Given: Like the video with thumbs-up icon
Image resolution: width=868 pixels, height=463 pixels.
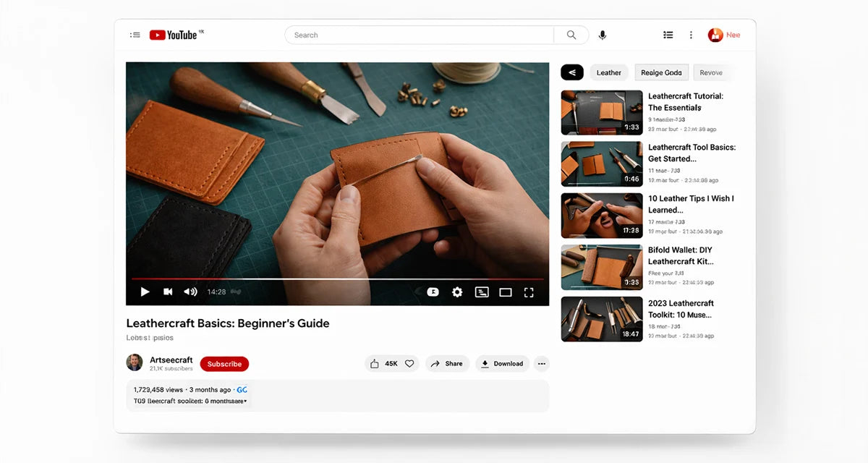Looking at the screenshot, I should pos(374,364).
